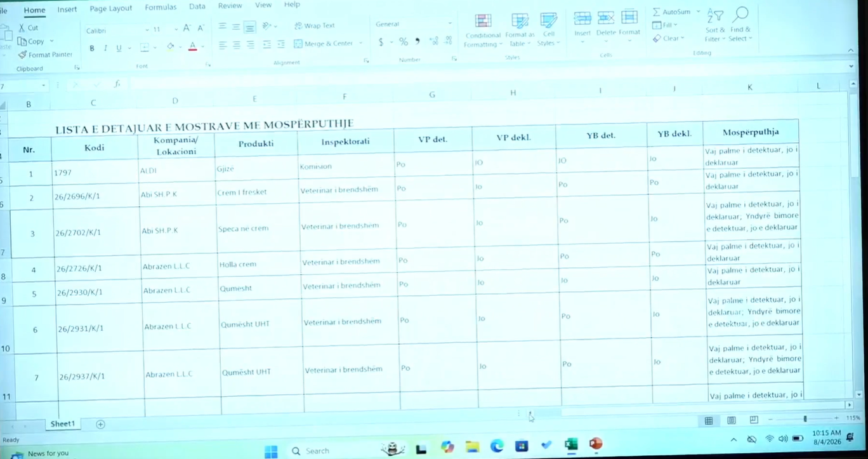Delete cells using the Delete icon
The image size is (868, 459).
606,18
